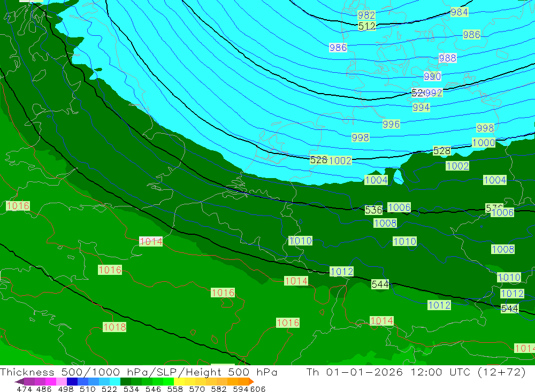
Task: Select the 594 legend value
Action: point(241,389)
